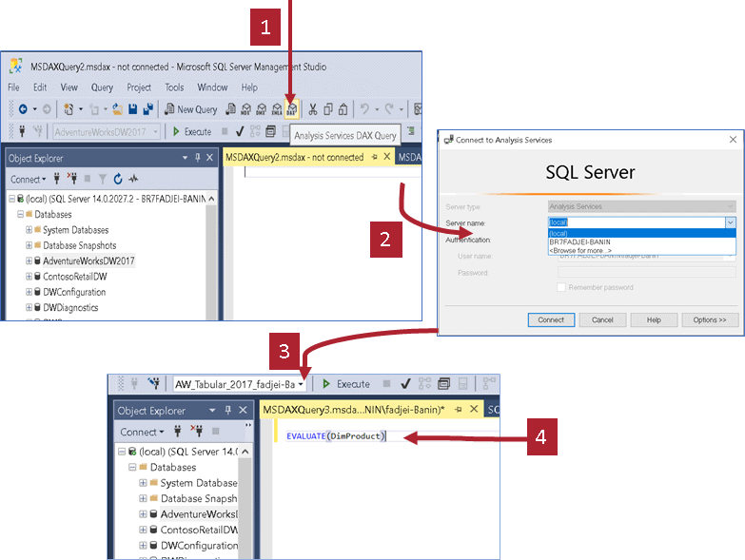The image size is (745, 560).
Task: Close the MSDAXQuery2.msdax tab
Action: coord(386,157)
